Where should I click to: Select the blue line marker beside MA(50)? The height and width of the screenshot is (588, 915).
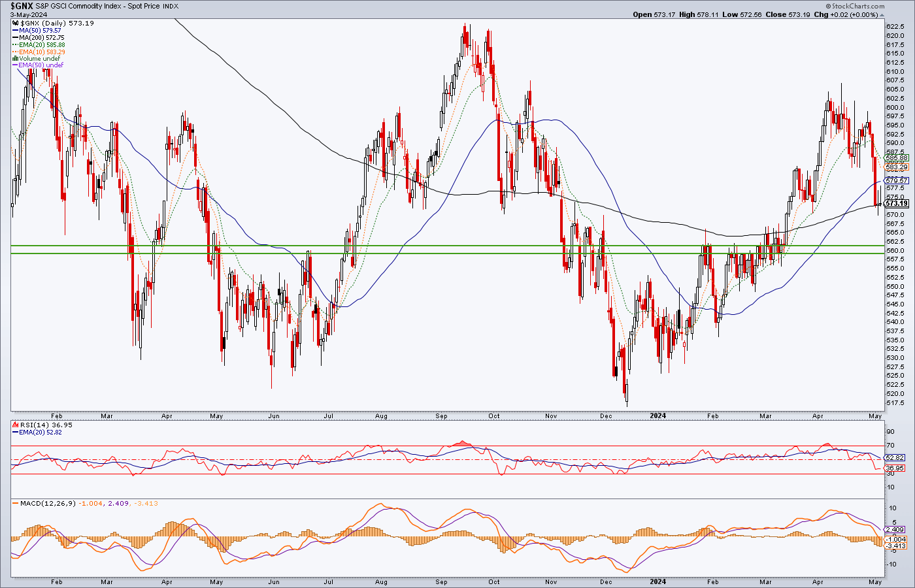[16, 31]
